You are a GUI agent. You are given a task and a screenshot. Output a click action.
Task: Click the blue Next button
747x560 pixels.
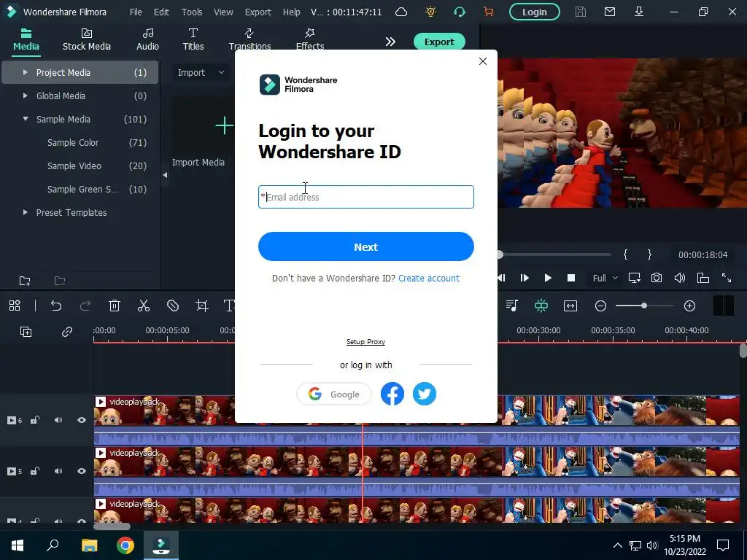click(366, 246)
